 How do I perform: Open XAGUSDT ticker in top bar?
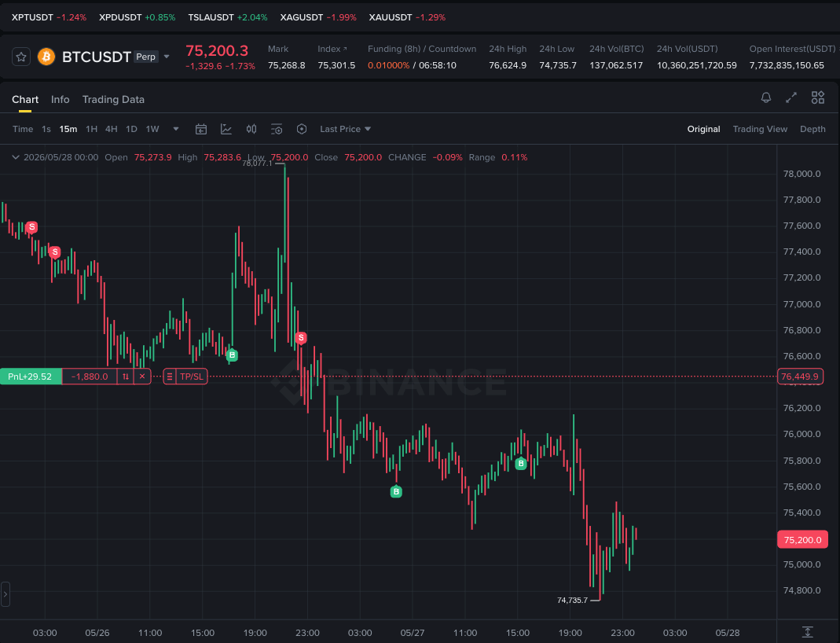318,17
